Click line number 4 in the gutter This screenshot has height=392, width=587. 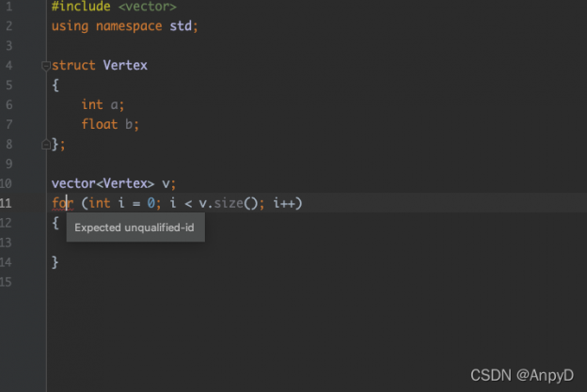pos(8,66)
